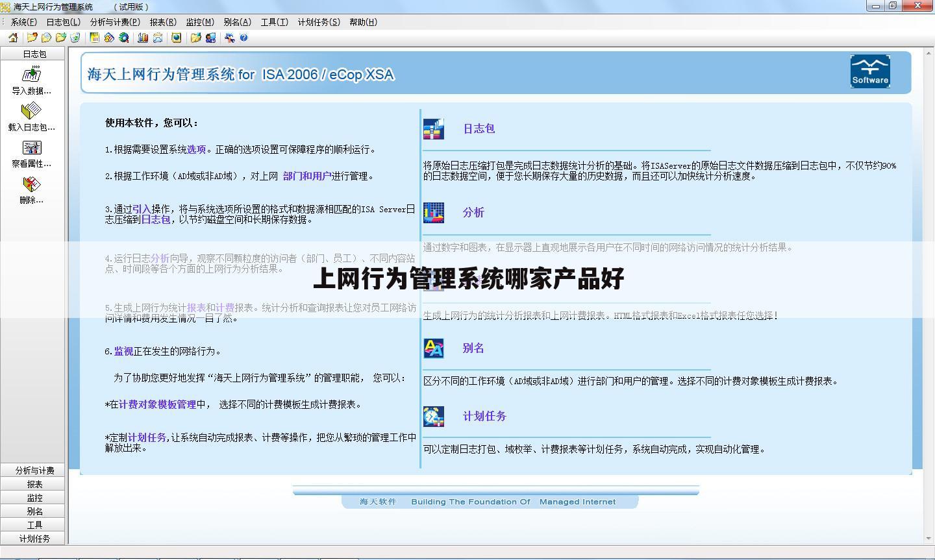Image resolution: width=935 pixels, height=560 pixels.
Task: Expand the 监控 sidebar panel
Action: (34, 498)
